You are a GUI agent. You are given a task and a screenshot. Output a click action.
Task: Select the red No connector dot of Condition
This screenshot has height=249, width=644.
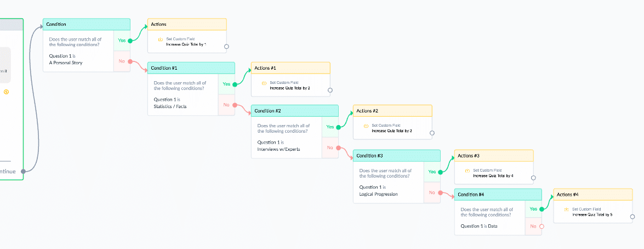(130, 61)
